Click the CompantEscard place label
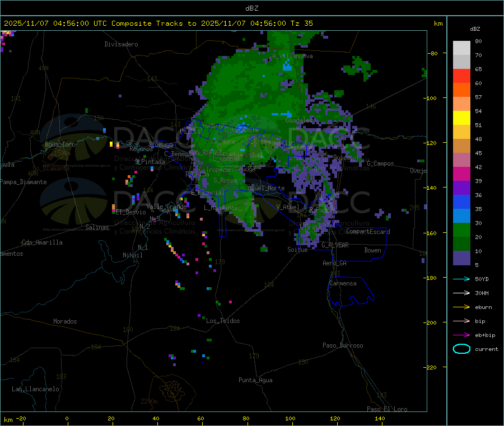The width and height of the screenshot is (504, 426). [368, 232]
